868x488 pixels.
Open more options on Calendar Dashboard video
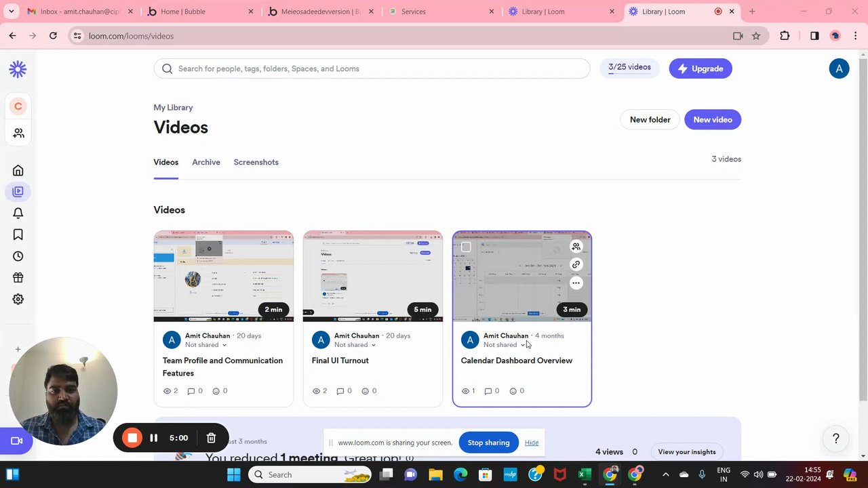(x=576, y=283)
